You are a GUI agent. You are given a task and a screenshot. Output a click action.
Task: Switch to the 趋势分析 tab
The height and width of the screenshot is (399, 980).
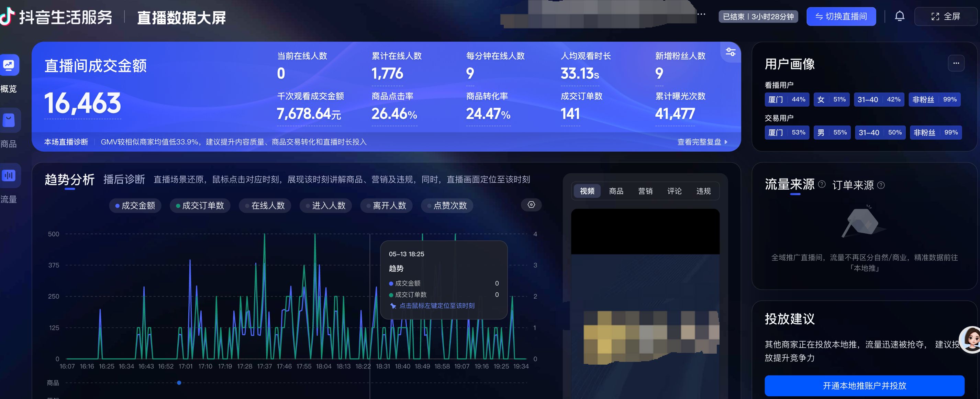[70, 179]
